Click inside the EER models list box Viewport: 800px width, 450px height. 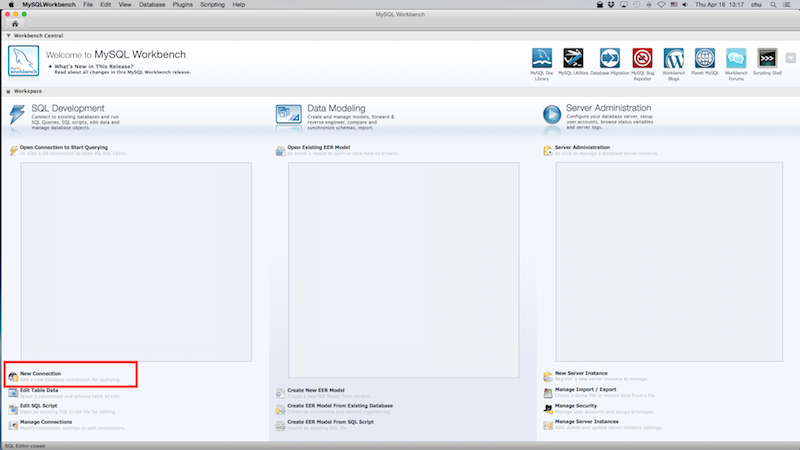tap(404, 270)
